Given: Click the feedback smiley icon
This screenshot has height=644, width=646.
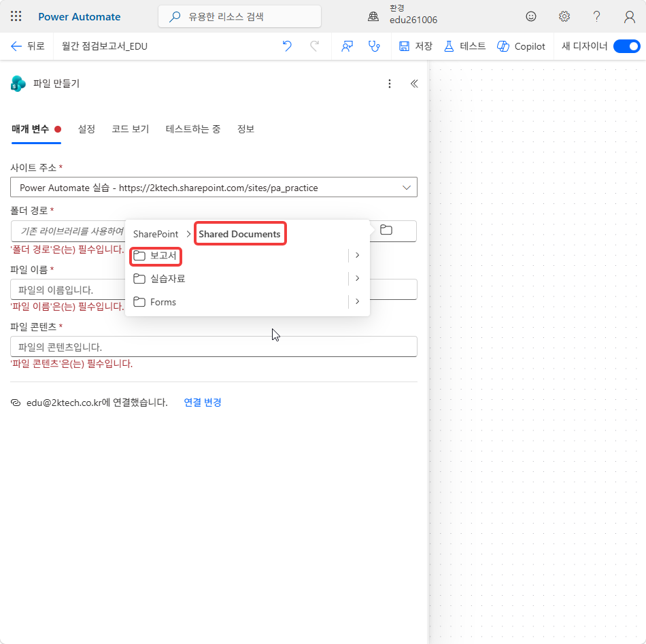Looking at the screenshot, I should pyautogui.click(x=531, y=16).
